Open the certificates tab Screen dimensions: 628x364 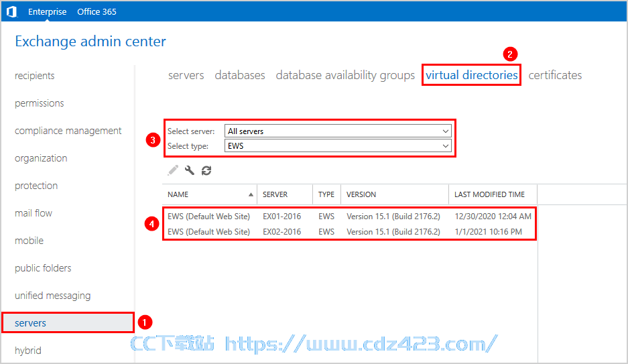(555, 75)
